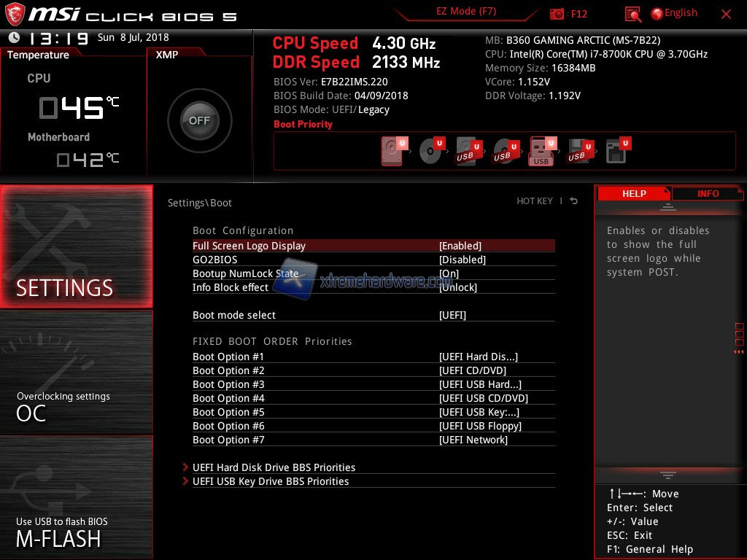Expand UEFI USB Key Drive BBS Priorities
The height and width of the screenshot is (560, 747).
click(x=271, y=481)
